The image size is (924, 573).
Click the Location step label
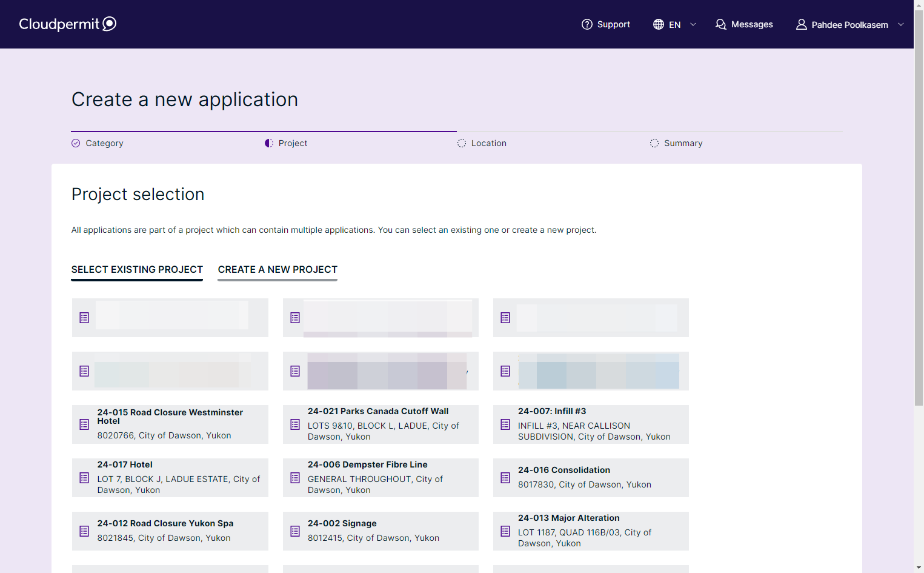point(489,143)
